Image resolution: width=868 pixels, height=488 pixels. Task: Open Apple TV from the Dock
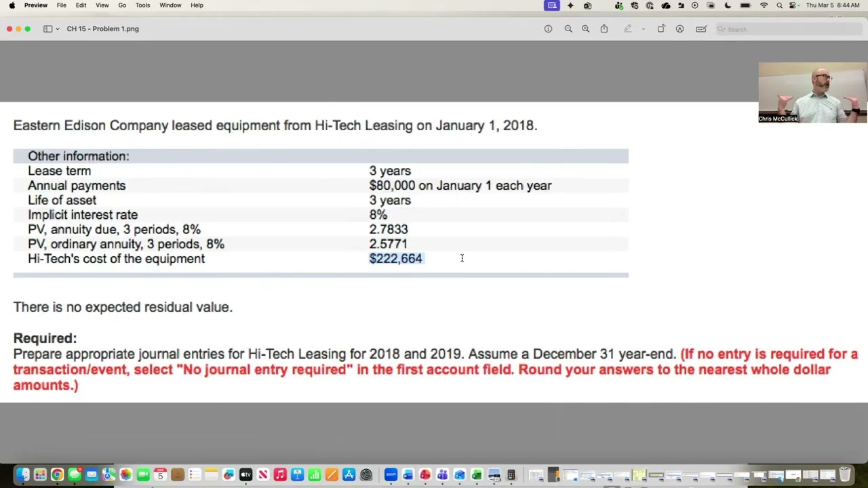tap(245, 474)
